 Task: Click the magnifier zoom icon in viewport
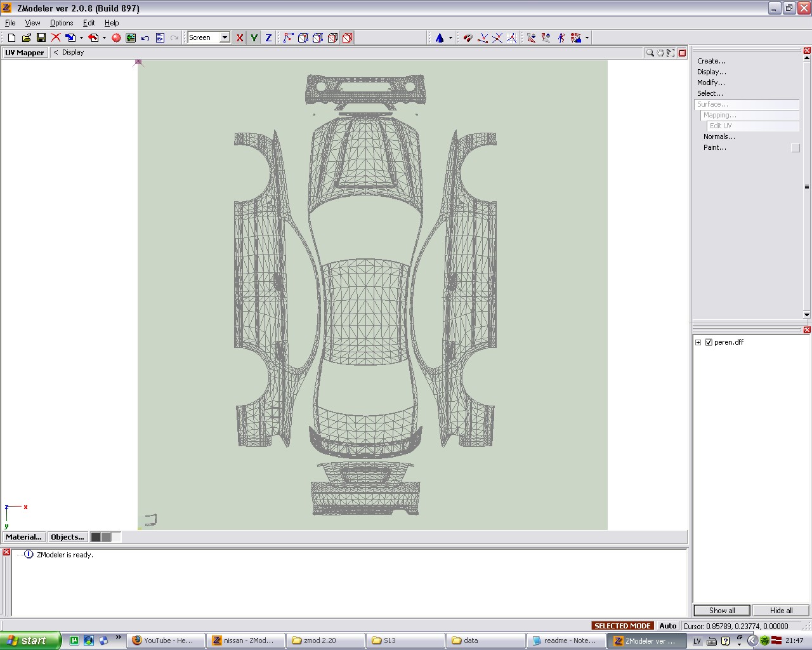click(x=650, y=53)
